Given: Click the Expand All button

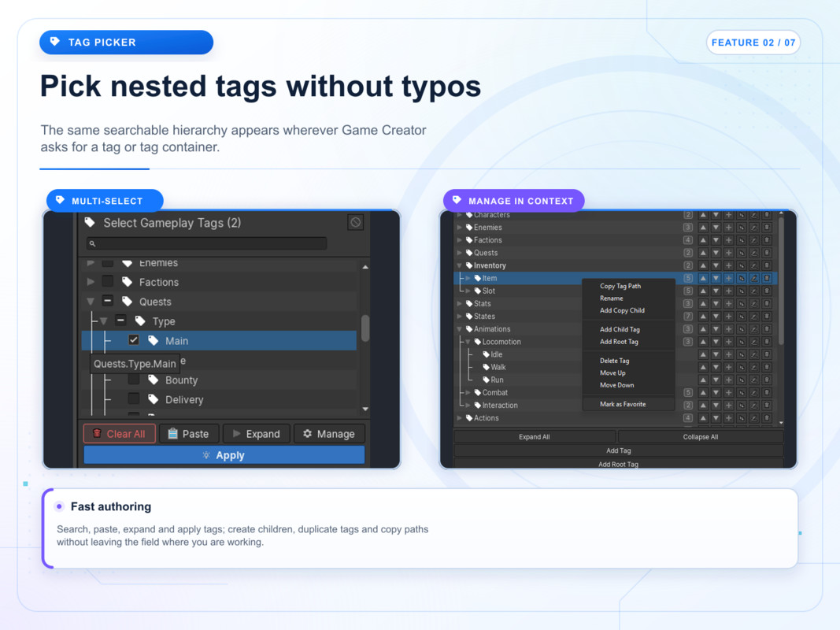Looking at the screenshot, I should [x=534, y=437].
